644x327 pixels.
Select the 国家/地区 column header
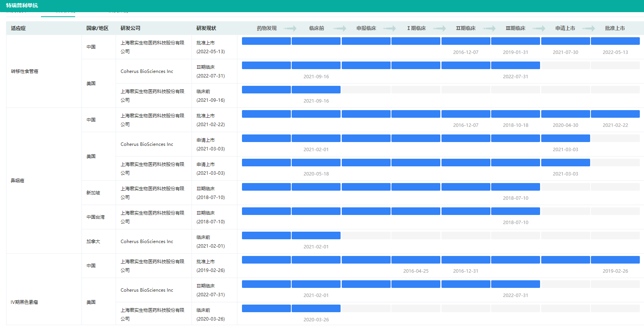point(97,28)
